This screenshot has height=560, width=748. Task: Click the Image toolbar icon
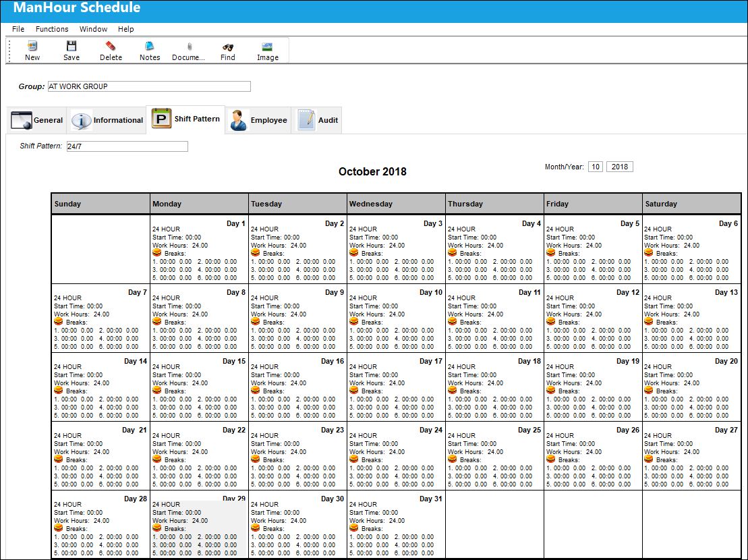point(267,47)
